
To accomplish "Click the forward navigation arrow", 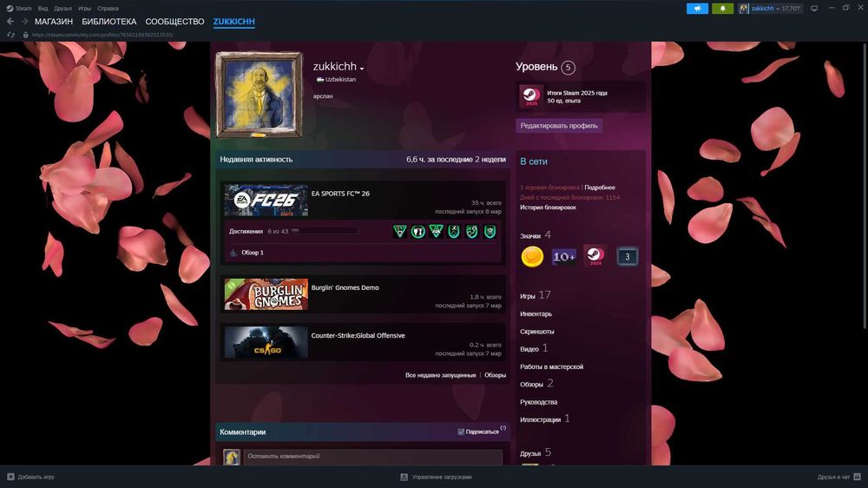I will 24,21.
